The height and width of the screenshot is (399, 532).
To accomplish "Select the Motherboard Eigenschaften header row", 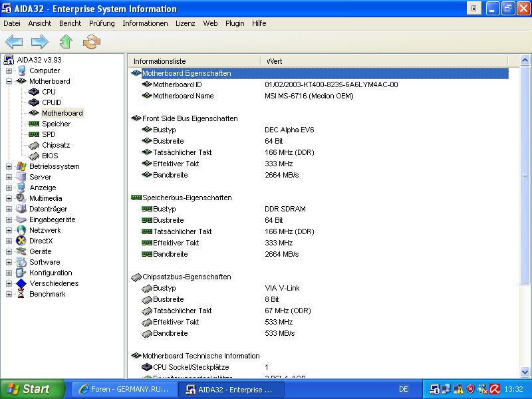I will coord(319,73).
